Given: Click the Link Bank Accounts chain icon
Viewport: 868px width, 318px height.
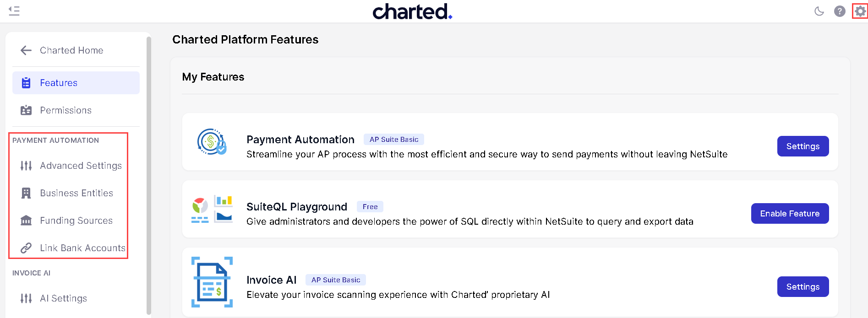Looking at the screenshot, I should click(26, 248).
